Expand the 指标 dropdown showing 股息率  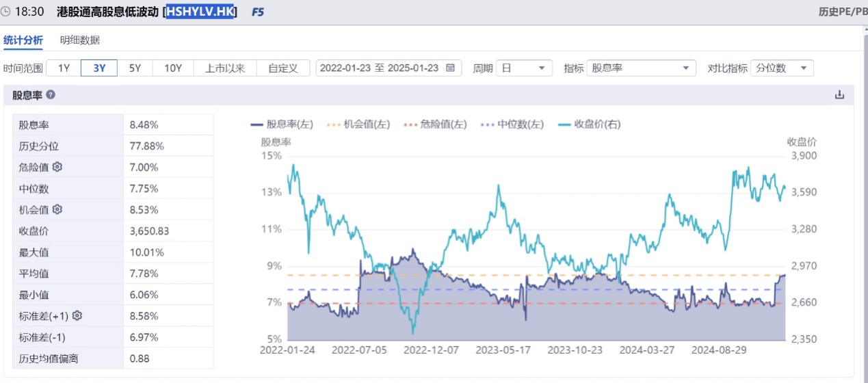pos(641,68)
